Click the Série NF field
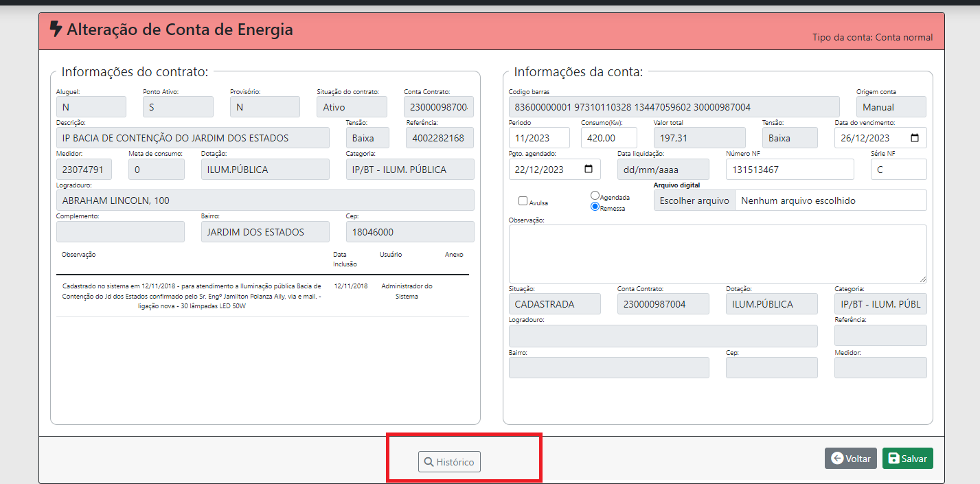Image resolution: width=980 pixels, height=484 pixels. [x=898, y=170]
